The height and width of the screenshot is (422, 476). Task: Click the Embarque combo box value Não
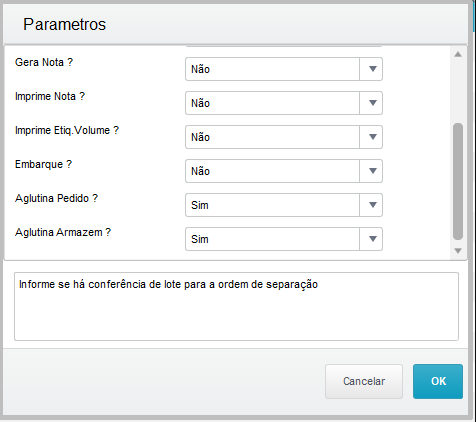coord(272,171)
